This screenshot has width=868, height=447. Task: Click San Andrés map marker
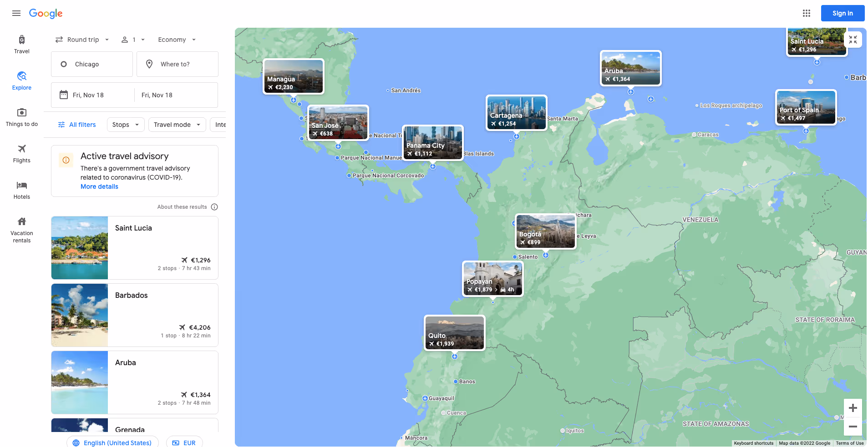pyautogui.click(x=388, y=90)
